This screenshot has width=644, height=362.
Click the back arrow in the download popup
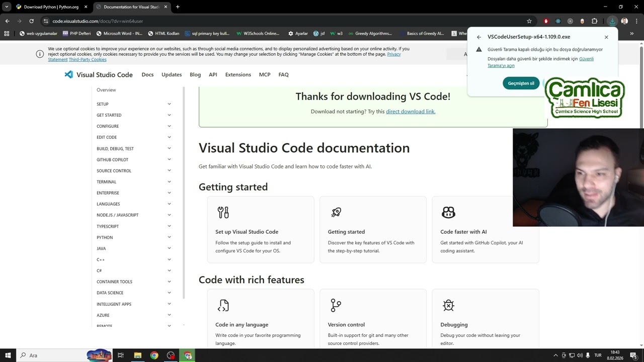tap(479, 37)
